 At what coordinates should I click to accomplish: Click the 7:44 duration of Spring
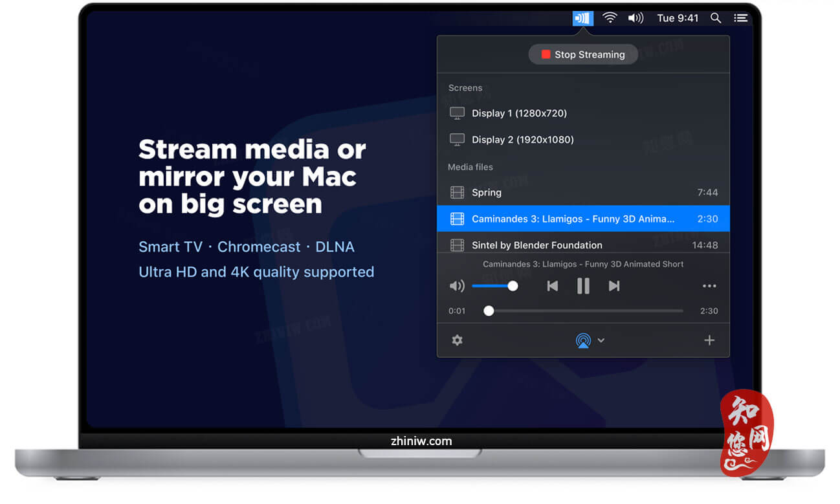[x=707, y=192]
